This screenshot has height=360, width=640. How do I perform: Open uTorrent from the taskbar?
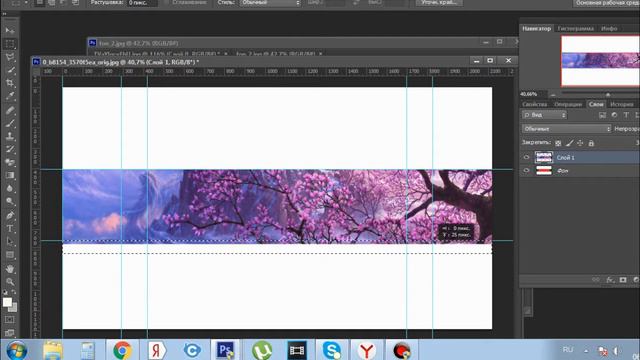click(x=262, y=351)
